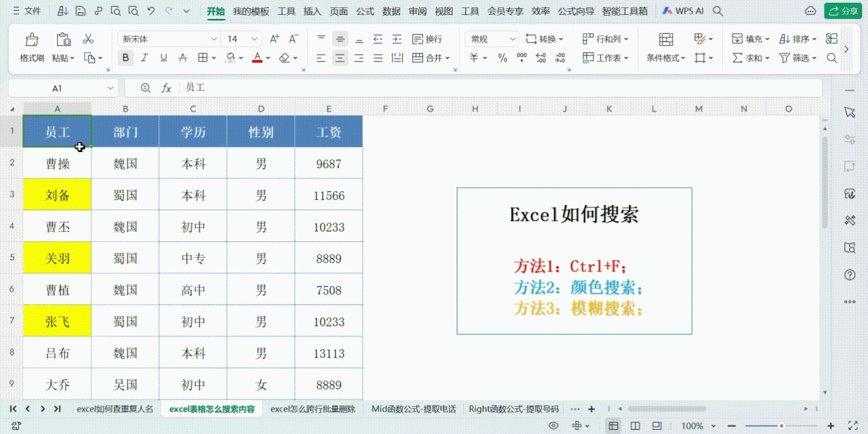
Task: Open the Help question-mark icon in sidebar
Action: pyautogui.click(x=850, y=275)
